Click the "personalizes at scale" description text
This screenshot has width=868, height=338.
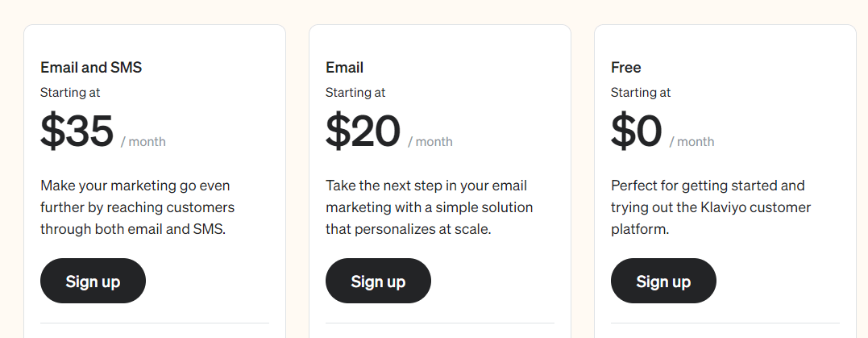(x=429, y=207)
